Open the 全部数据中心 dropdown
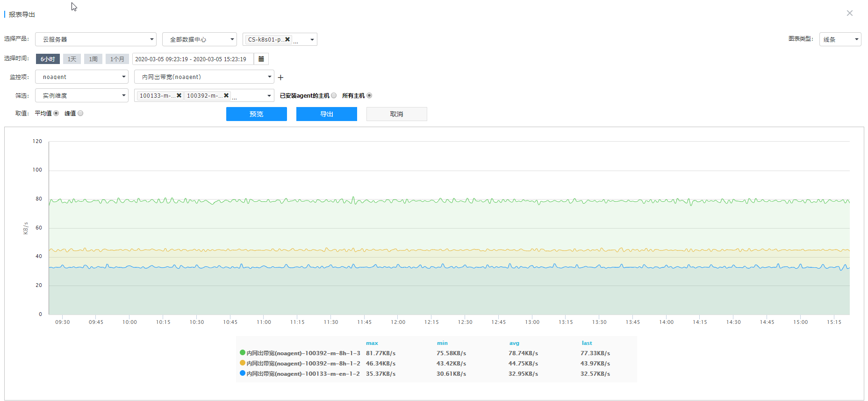Image resolution: width=868 pixels, height=401 pixels. [200, 39]
